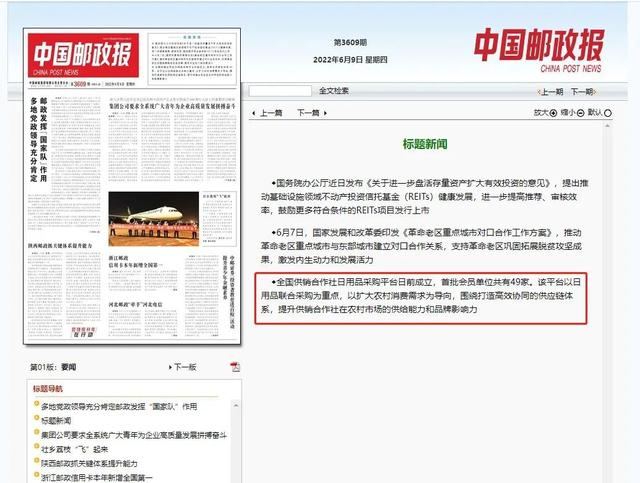The image size is (640, 483).
Task: Open 浙江邮政信用卡本年新增全国第一 link
Action: click(x=97, y=477)
